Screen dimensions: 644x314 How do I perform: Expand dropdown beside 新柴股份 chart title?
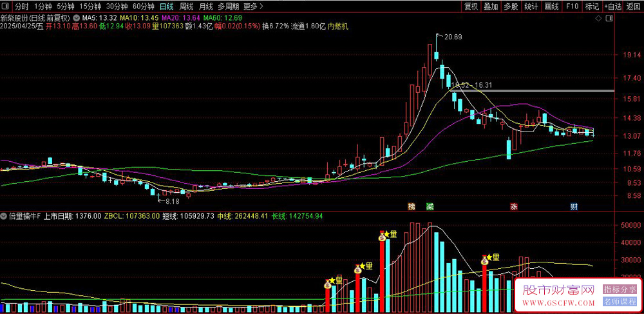coord(77,18)
